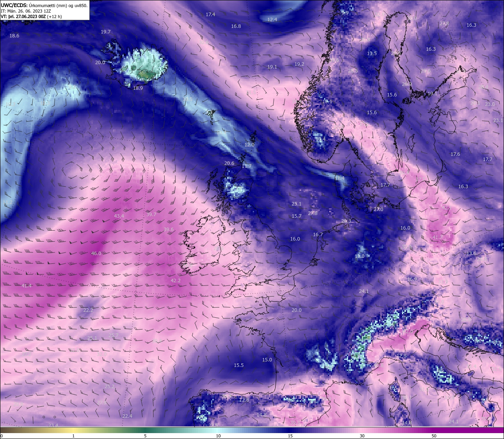This screenshot has height=439, width=504.
Task: Click the 23.4 value label
Action: 53,425
